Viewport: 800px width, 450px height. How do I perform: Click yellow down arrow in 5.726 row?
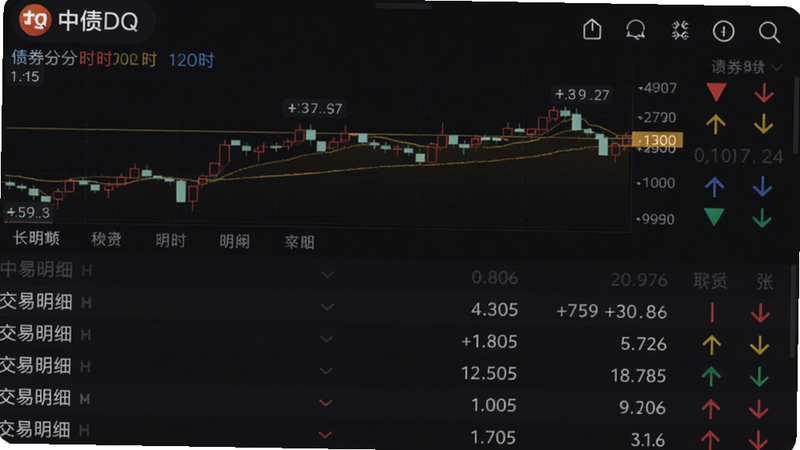[x=760, y=345]
